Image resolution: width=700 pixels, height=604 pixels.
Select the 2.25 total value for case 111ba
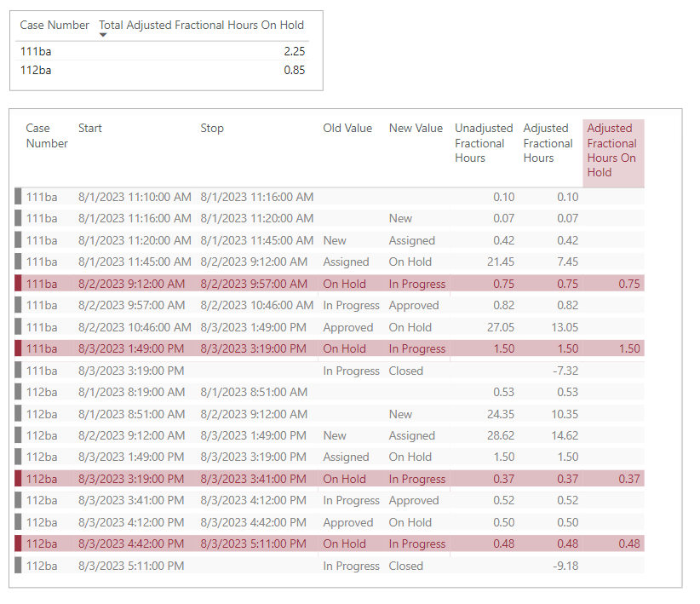click(x=293, y=51)
